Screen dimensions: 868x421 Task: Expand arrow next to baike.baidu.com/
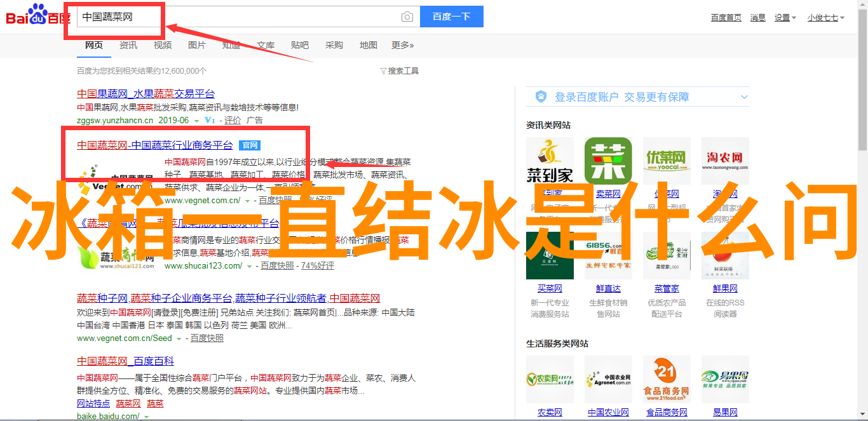click(x=146, y=417)
